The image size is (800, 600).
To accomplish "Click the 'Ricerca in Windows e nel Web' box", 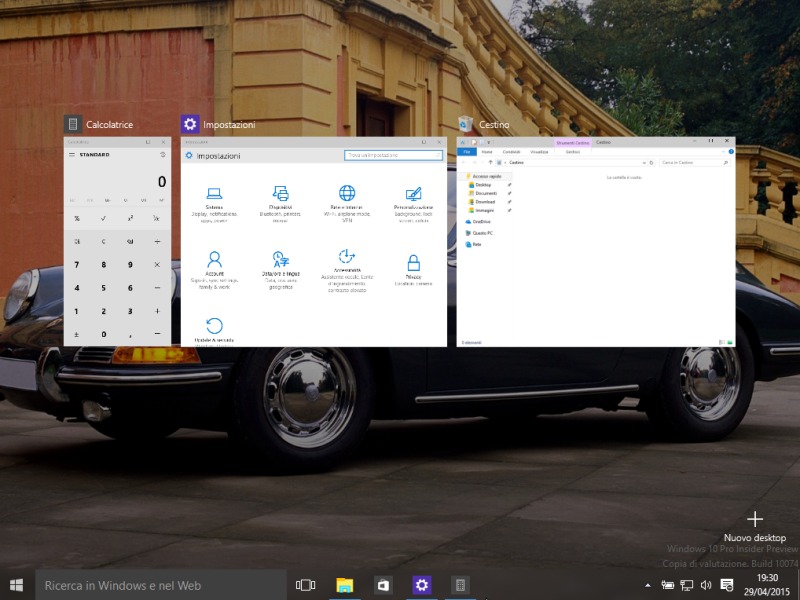I will (x=160, y=585).
